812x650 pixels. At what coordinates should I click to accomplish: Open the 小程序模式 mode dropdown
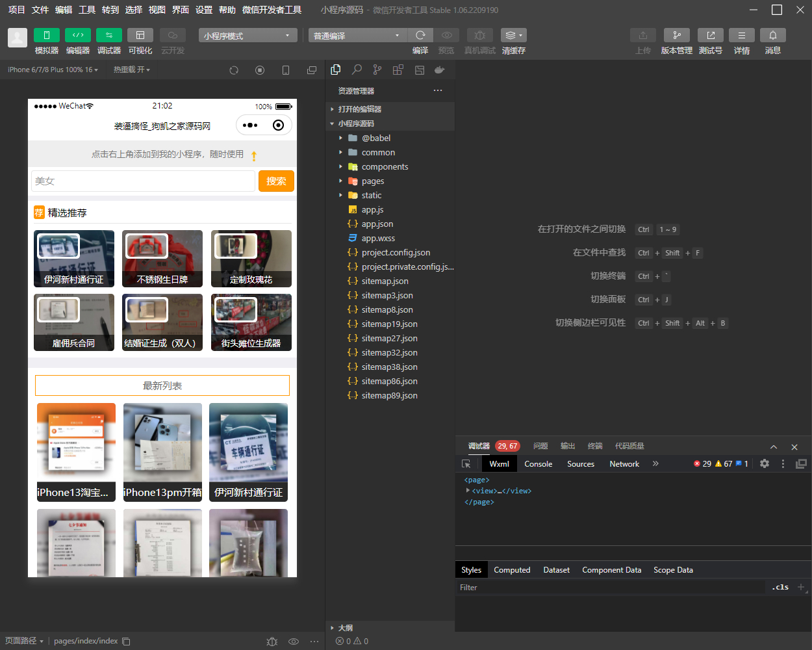coord(247,35)
